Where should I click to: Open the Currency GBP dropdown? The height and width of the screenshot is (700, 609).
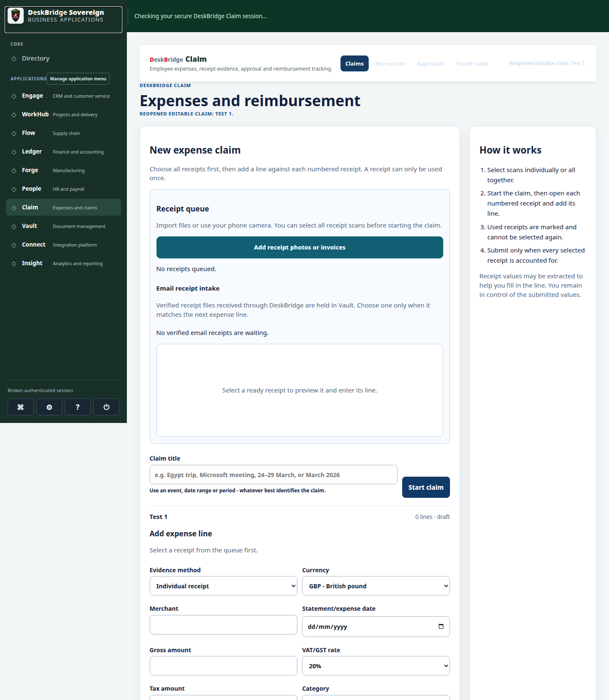click(x=376, y=586)
